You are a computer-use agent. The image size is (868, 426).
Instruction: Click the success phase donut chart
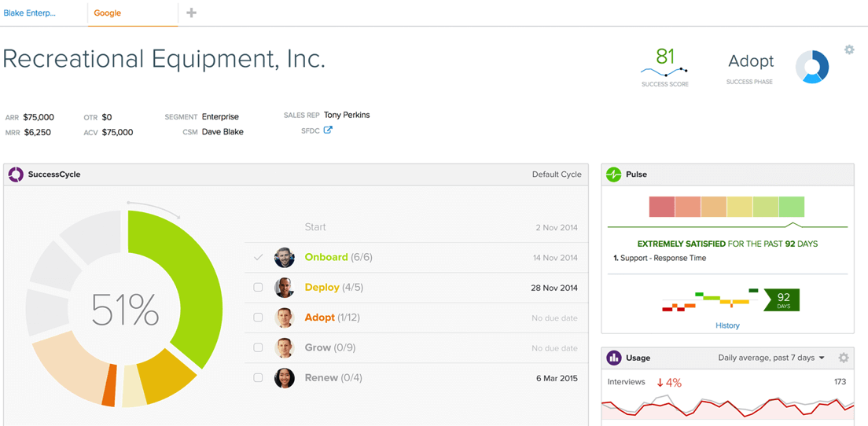point(812,67)
